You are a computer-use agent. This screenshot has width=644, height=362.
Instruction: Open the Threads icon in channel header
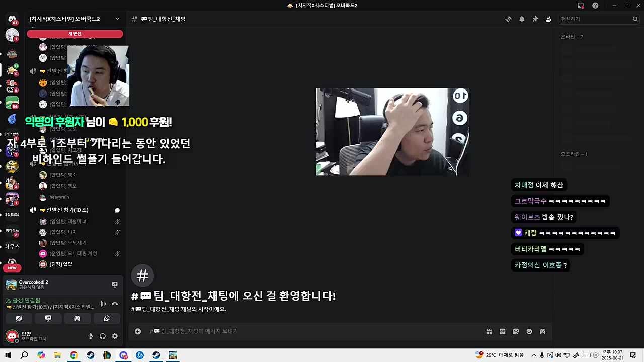[x=508, y=19]
